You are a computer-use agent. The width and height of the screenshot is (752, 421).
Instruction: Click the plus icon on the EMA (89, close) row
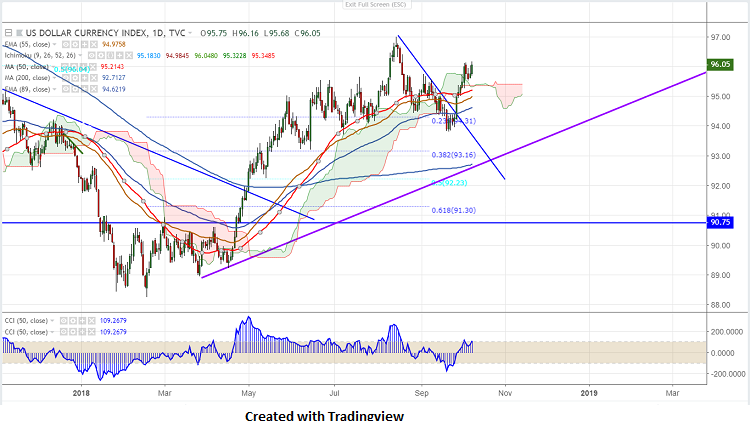coord(84,89)
